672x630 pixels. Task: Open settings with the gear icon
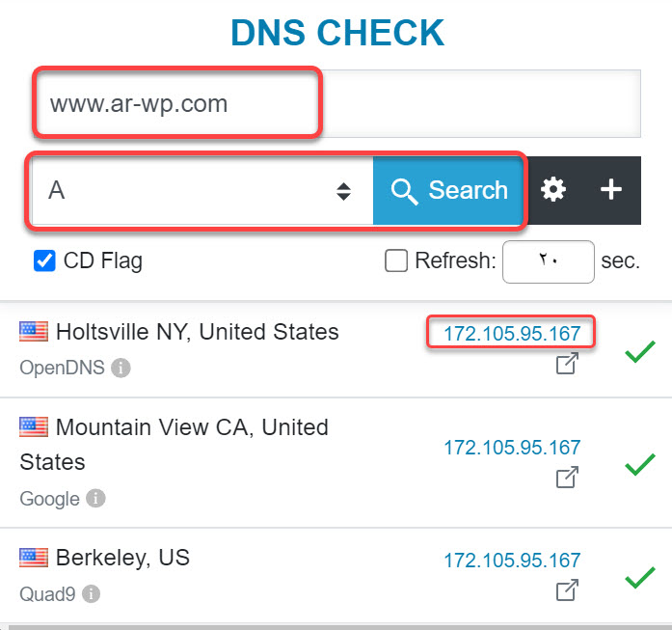click(553, 190)
